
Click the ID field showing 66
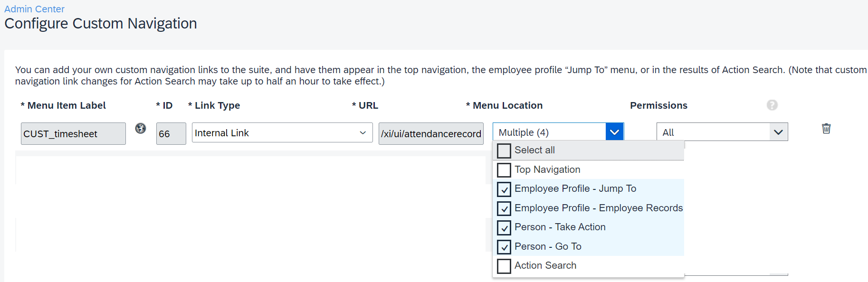171,133
